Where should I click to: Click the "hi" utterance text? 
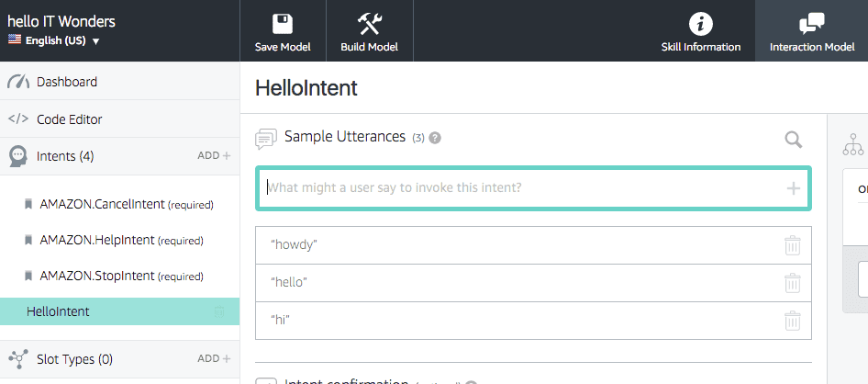click(281, 321)
